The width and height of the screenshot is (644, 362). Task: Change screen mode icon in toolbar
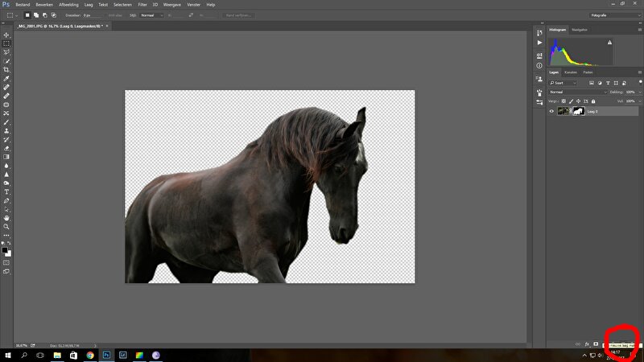pos(6,271)
